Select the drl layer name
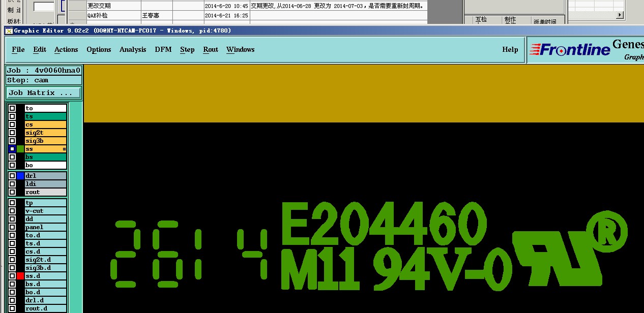Image resolution: width=644 pixels, height=313 pixels. click(x=46, y=176)
